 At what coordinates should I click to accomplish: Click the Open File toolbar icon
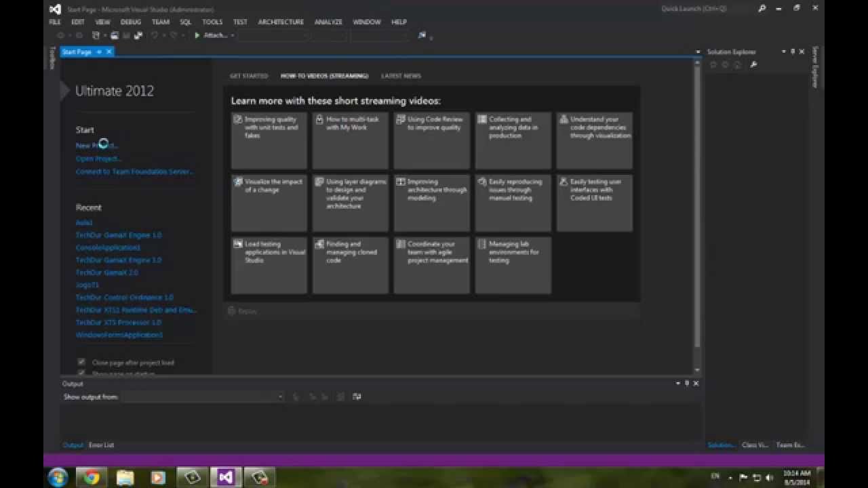click(x=114, y=35)
